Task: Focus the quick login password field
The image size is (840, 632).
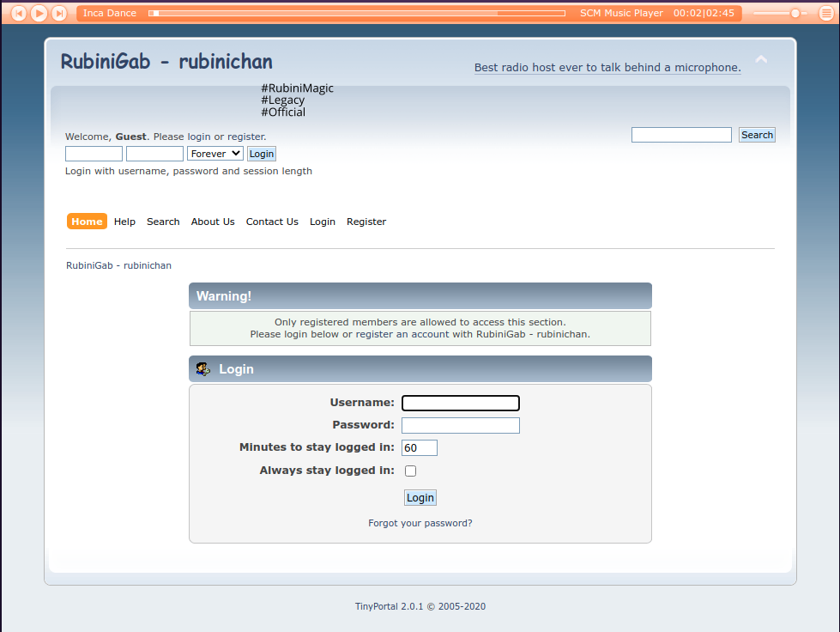Action: click(154, 154)
